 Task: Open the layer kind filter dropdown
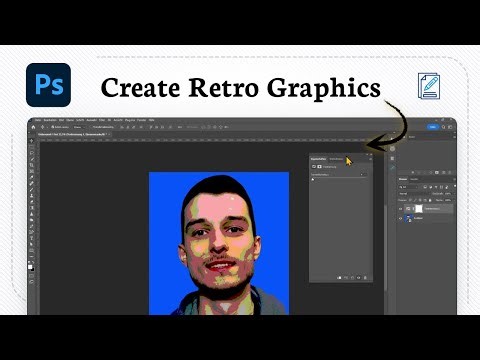408,187
